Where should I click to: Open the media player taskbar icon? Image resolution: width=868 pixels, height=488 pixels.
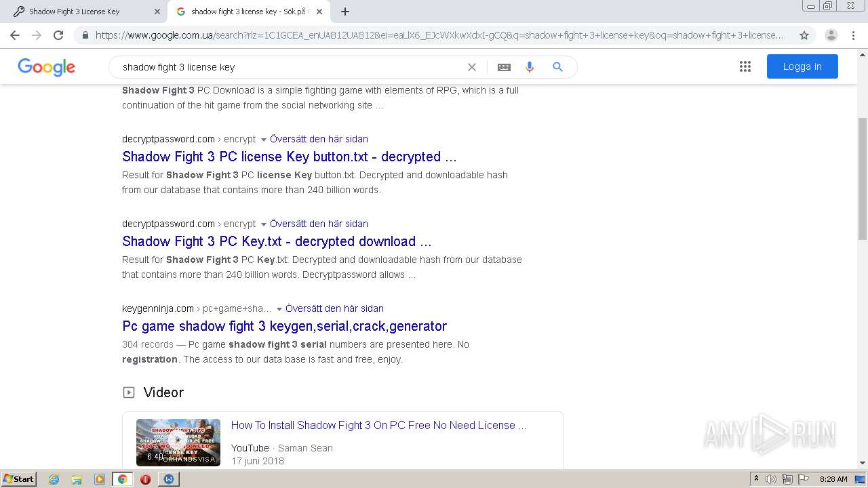(x=100, y=479)
